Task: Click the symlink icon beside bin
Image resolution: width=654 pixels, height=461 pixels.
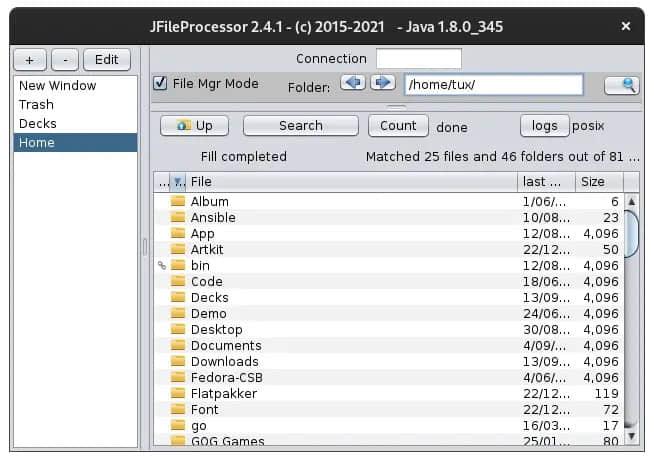Action: (x=160, y=266)
